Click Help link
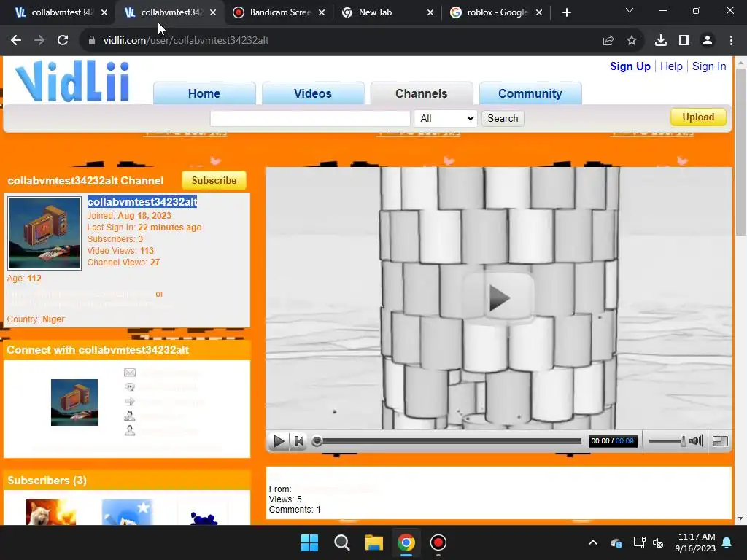This screenshot has width=747, height=560. coord(671,66)
